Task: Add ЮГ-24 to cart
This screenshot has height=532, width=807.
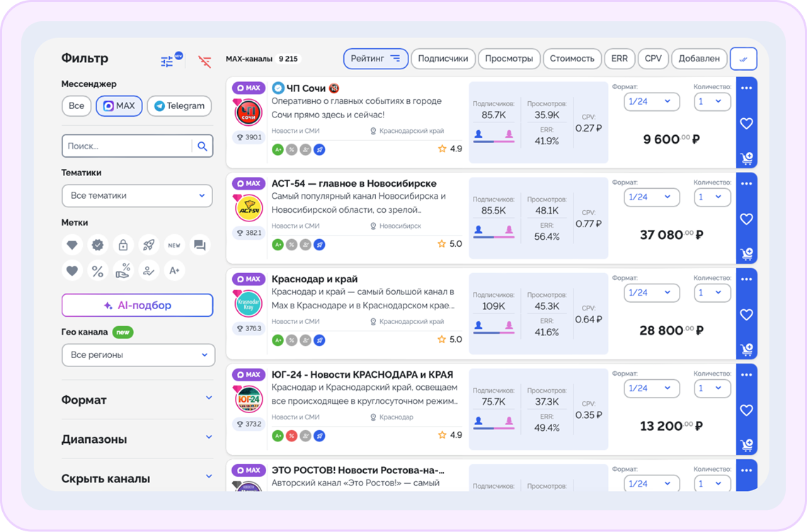Action: coord(747,445)
